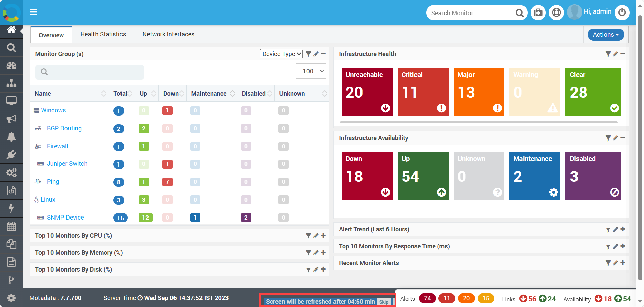
Task: Expand the Top 10 Monitors By CPU widget
Action: click(x=323, y=236)
